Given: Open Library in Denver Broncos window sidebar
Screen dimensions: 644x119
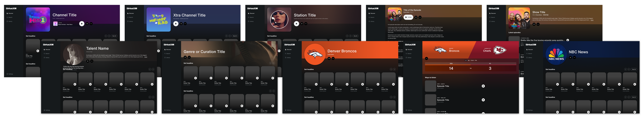Looking at the screenshot, I should tap(288, 58).
